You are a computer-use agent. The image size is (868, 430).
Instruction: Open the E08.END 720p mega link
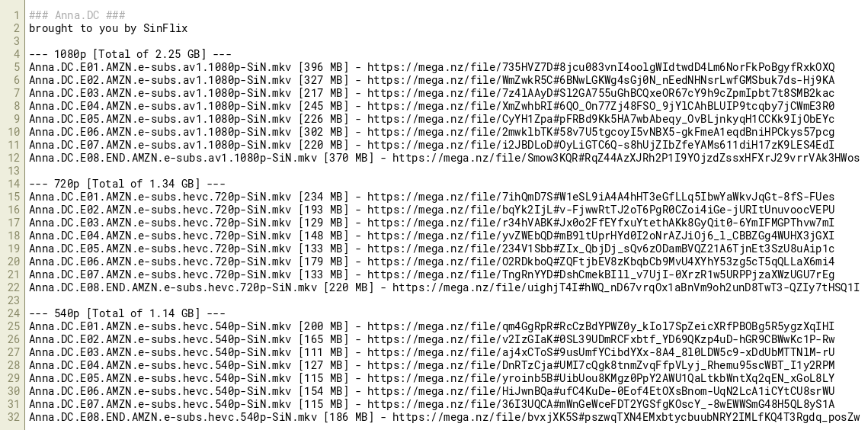pyautogui.click(x=626, y=287)
